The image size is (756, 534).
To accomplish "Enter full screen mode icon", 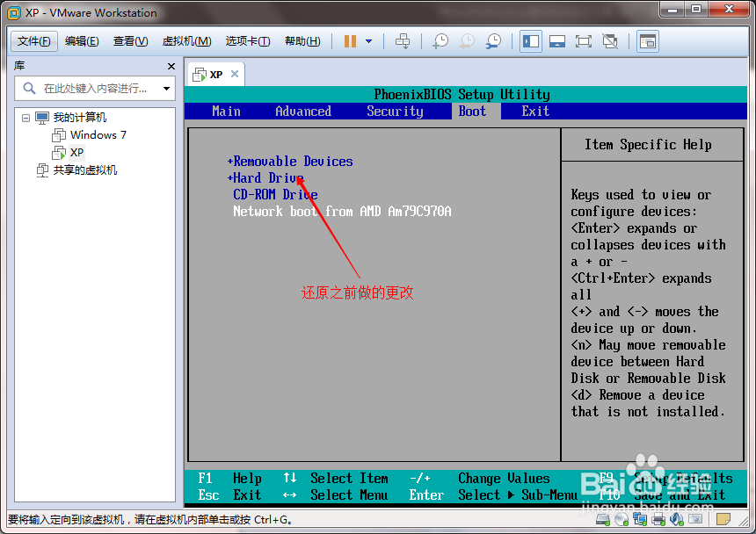I will pyautogui.click(x=584, y=41).
